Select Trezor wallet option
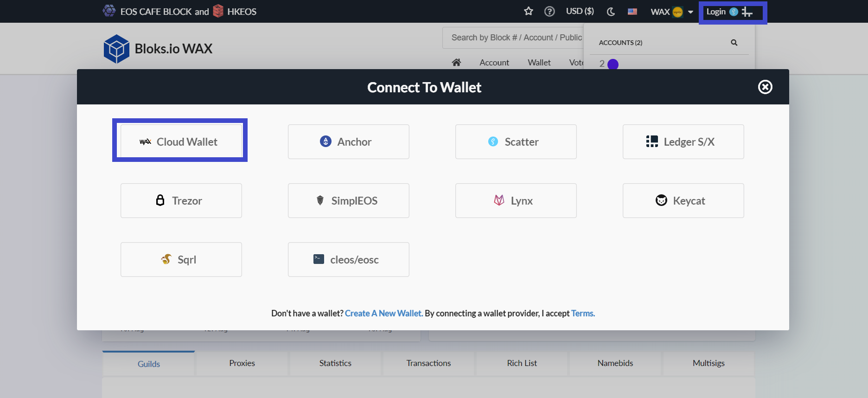The height and width of the screenshot is (398, 868). click(181, 200)
